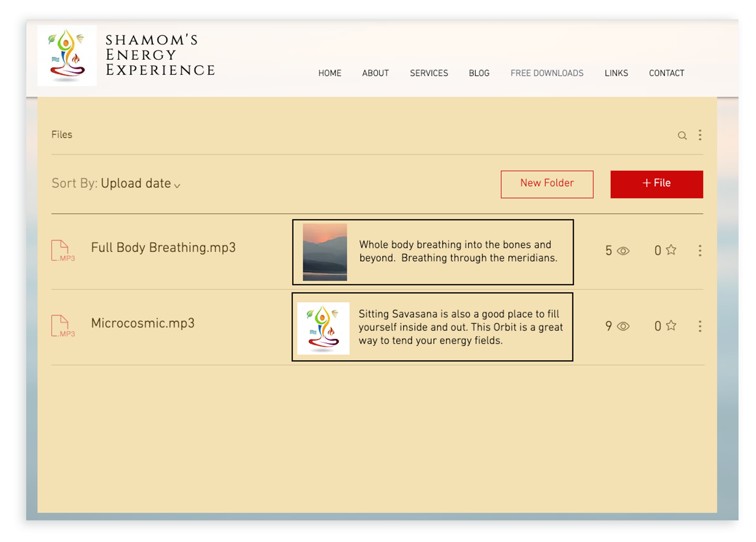Click the New Folder button
This screenshot has width=756, height=542.
547,184
